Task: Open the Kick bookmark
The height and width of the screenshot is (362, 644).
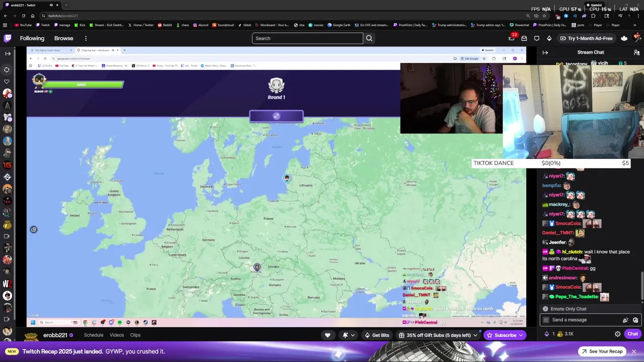Action: pos(80,25)
